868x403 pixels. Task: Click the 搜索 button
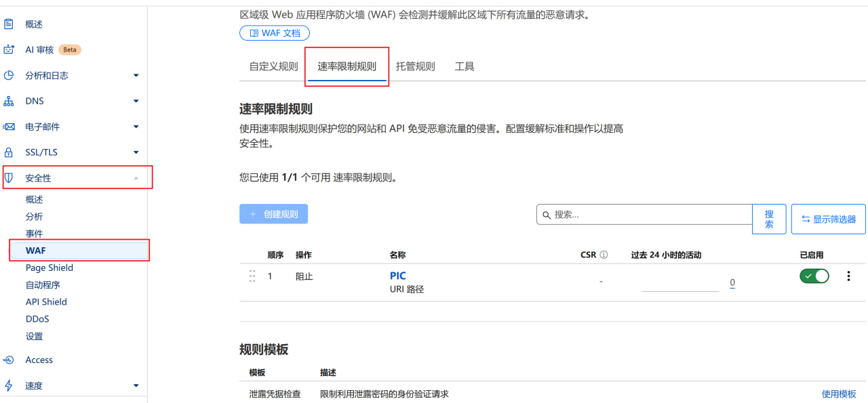[769, 219]
